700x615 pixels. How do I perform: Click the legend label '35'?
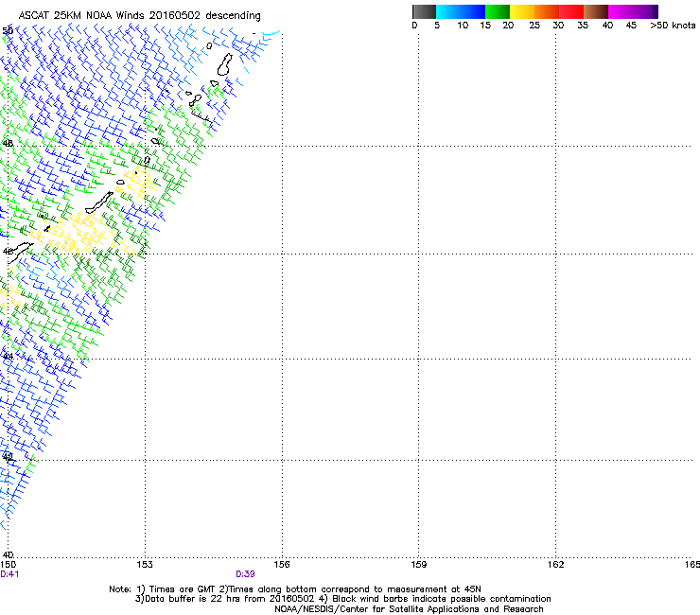pyautogui.click(x=583, y=26)
